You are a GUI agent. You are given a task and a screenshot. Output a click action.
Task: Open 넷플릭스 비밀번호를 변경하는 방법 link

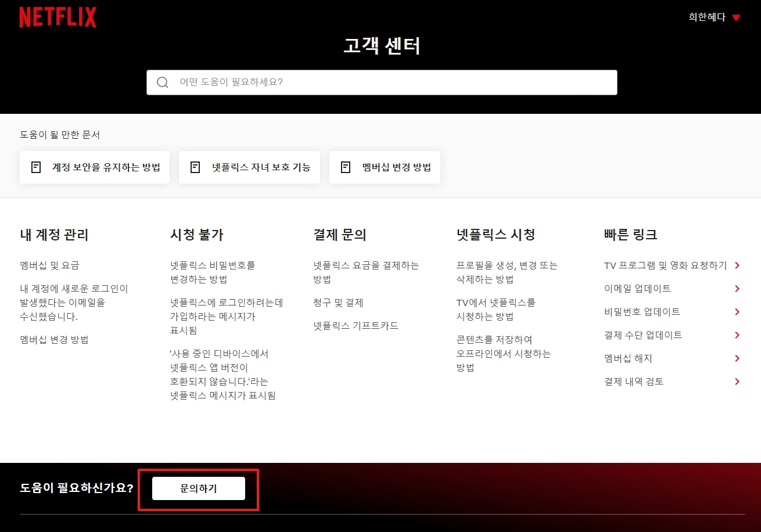[213, 272]
